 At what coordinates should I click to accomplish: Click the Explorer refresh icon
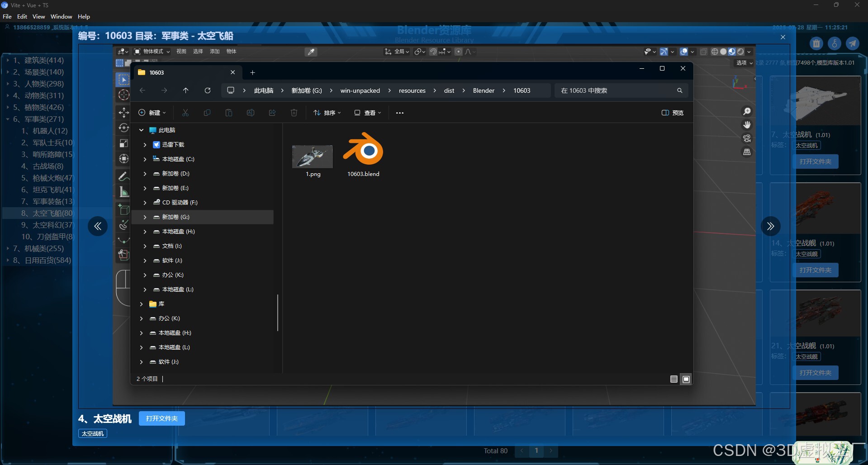208,90
